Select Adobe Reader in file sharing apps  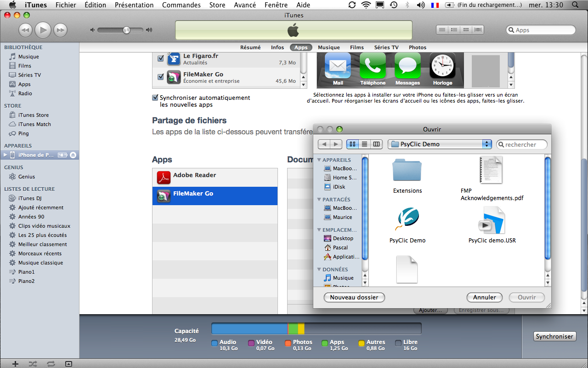point(215,177)
